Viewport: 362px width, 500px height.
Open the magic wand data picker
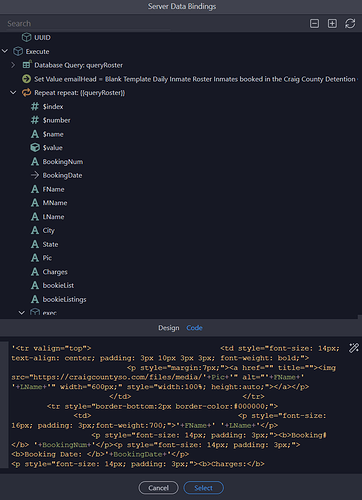point(354,348)
